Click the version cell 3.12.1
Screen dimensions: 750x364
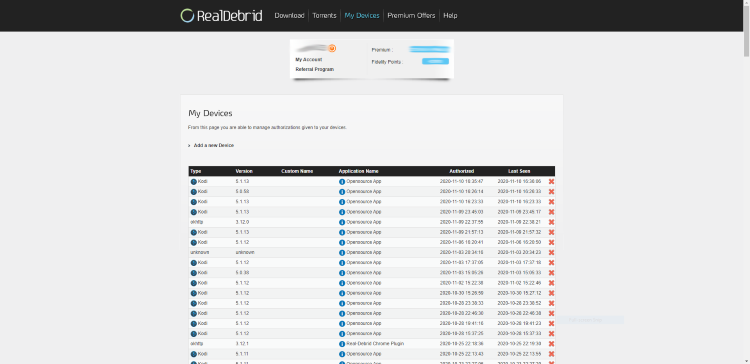243,344
